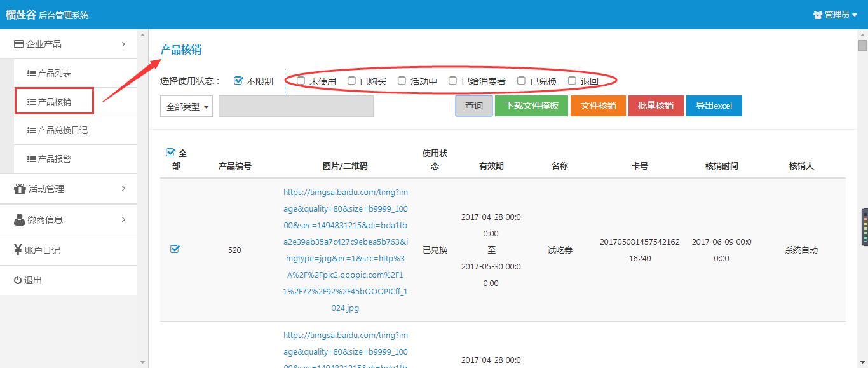868x368 pixels.
Task: Open the 全部类型 dropdown
Action: click(x=187, y=107)
